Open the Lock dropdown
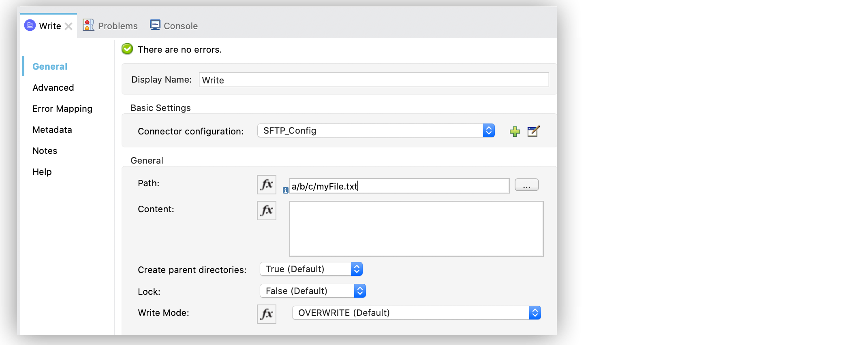The image size is (868, 345). pos(359,291)
